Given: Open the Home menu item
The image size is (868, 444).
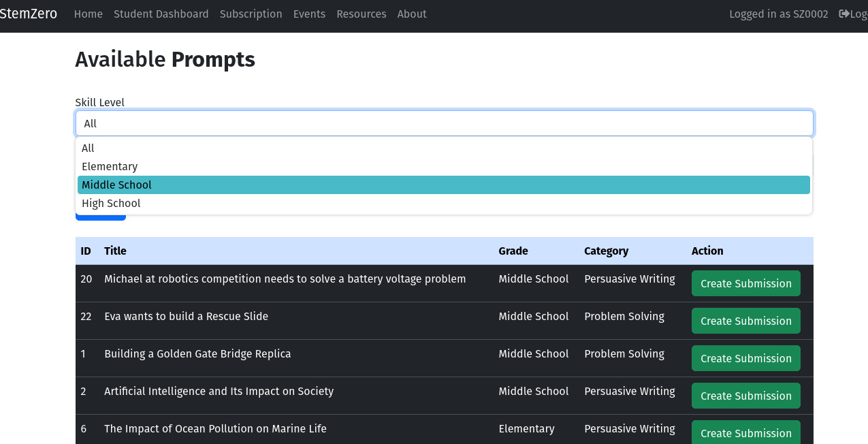Looking at the screenshot, I should pos(89,14).
